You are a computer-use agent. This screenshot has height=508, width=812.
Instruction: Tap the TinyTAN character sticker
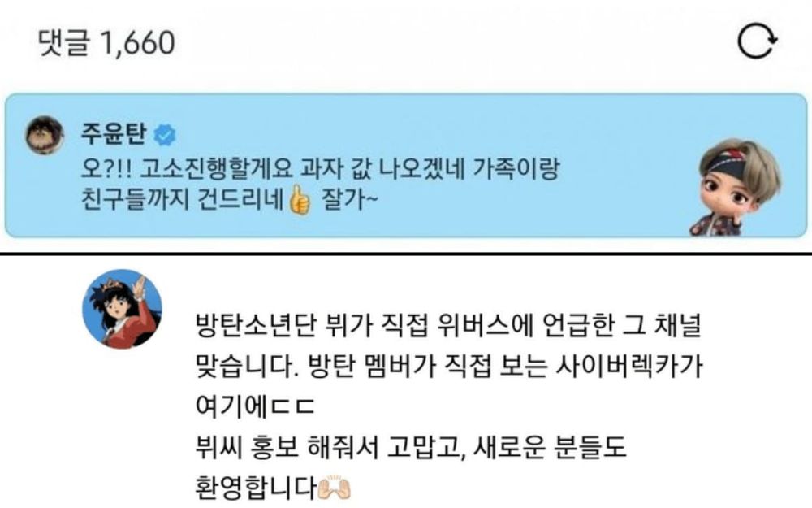(736, 187)
